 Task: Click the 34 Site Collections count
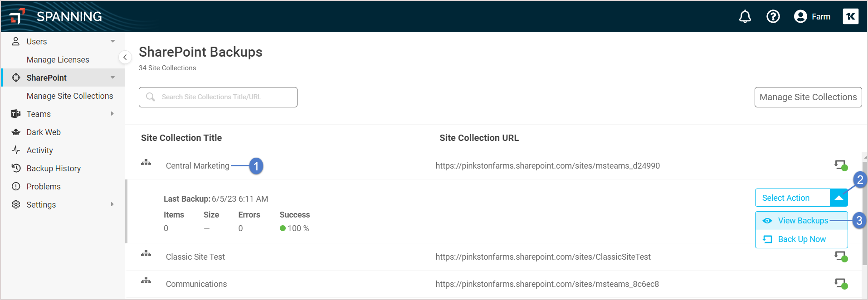167,68
